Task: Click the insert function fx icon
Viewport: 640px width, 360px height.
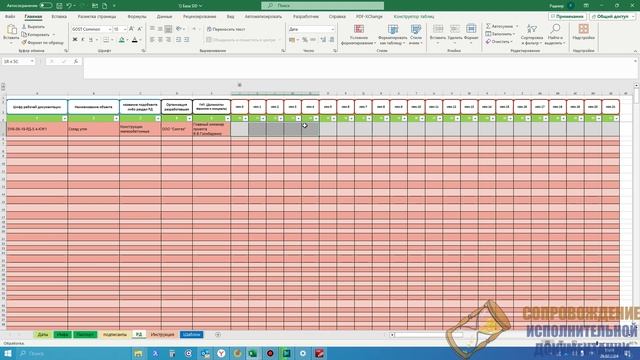Action: [x=76, y=61]
